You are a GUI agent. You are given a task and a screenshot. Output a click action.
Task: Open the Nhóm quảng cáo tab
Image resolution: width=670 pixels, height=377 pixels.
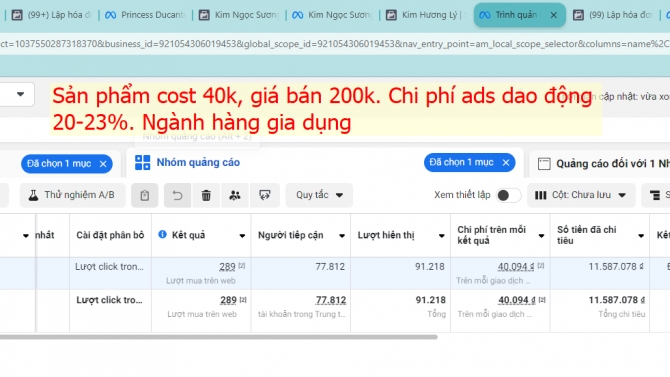point(198,162)
